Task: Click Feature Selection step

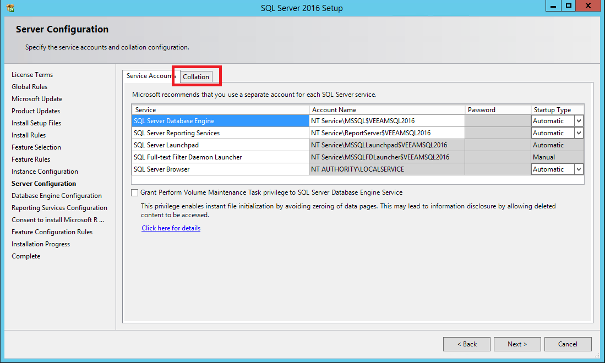Action: (36, 147)
